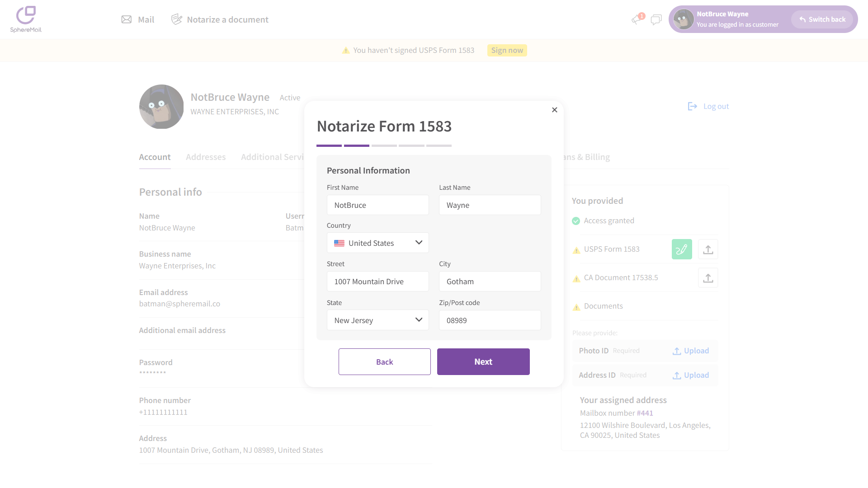This screenshot has width=868, height=488.
Task: Open the Country dropdown showing United States
Action: [377, 243]
